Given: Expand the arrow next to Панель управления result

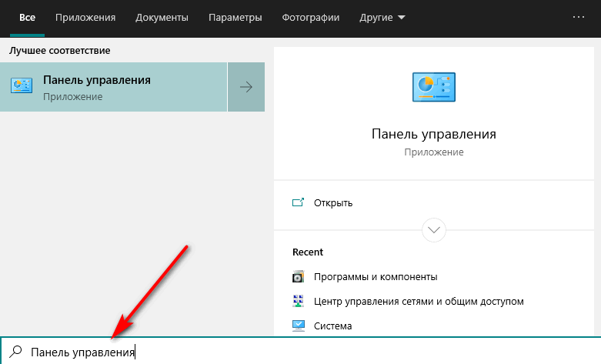Looking at the screenshot, I should tap(246, 87).
